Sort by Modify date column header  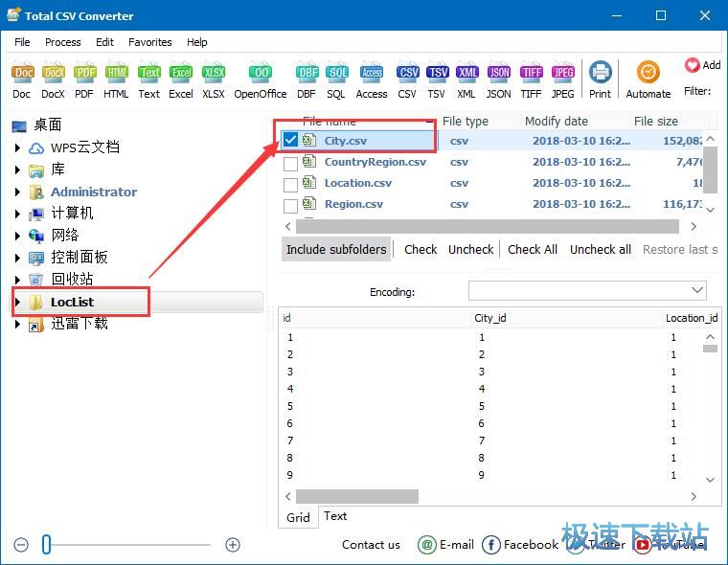[557, 122]
